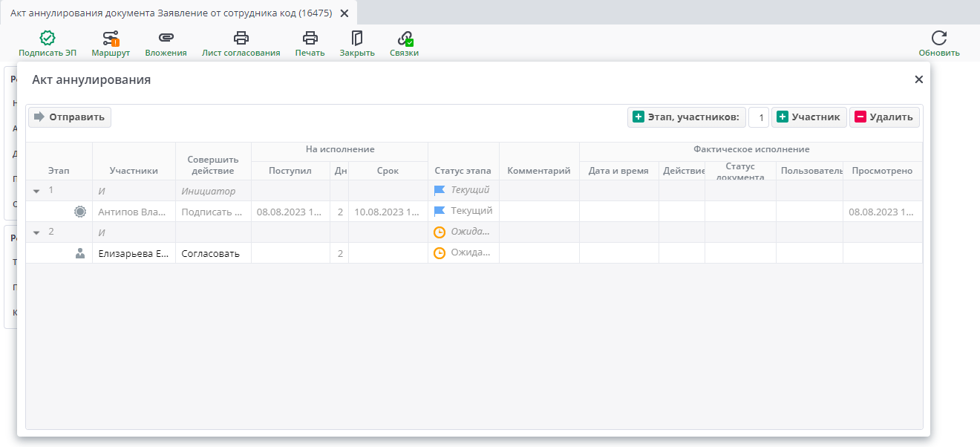
Task: Click the Печать print icon
Action: [x=310, y=39]
